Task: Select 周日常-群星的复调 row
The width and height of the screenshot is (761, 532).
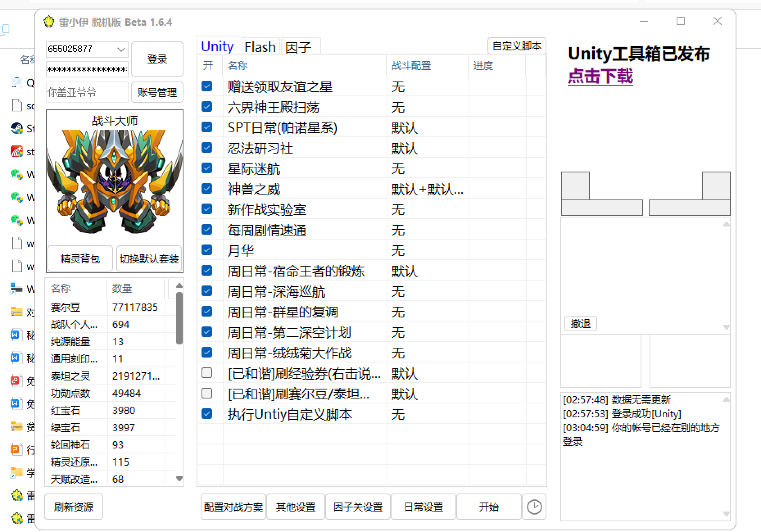Action: tap(372, 312)
